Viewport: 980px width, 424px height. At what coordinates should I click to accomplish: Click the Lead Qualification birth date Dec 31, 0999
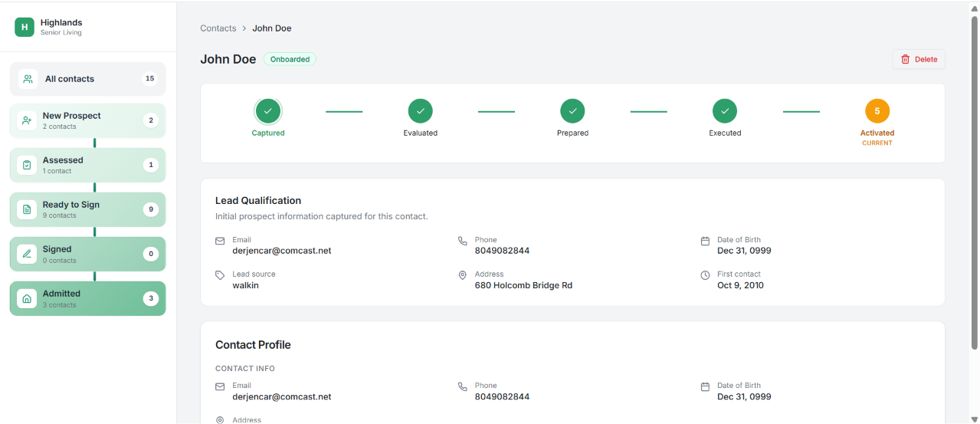[x=744, y=251]
